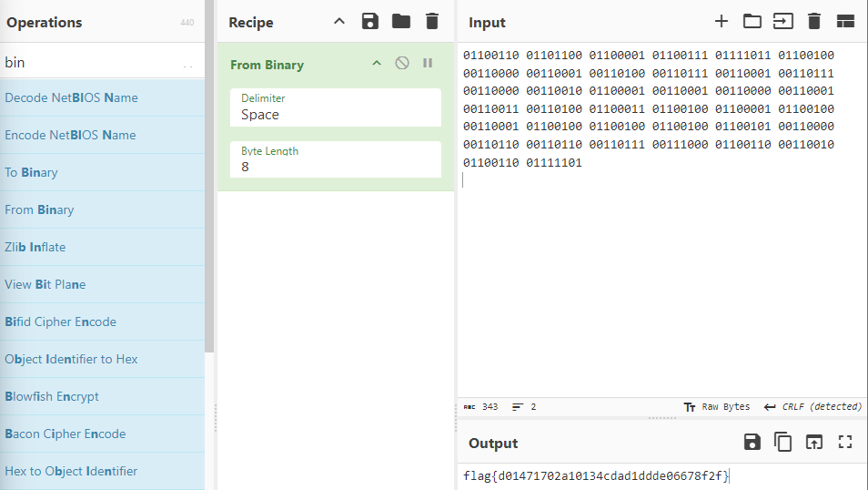Reset pane layout icon
This screenshot has width=868, height=490.
[845, 22]
